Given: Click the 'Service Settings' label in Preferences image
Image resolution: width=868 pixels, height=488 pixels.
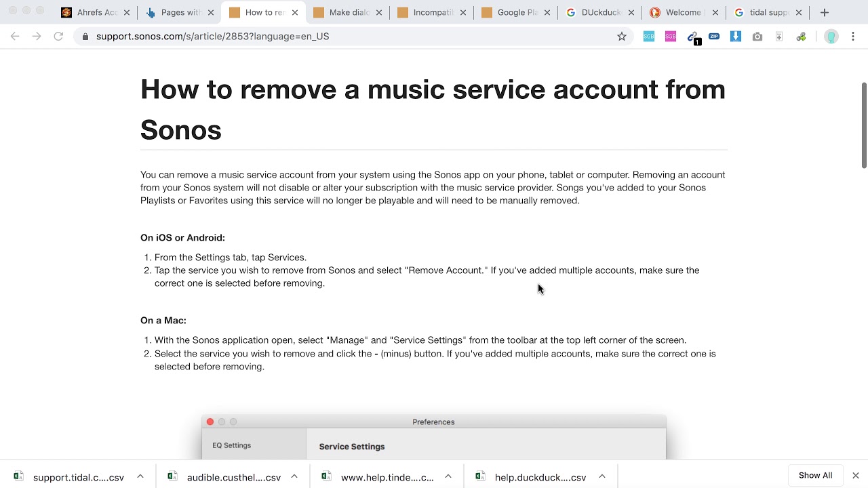Looking at the screenshot, I should click(x=352, y=447).
